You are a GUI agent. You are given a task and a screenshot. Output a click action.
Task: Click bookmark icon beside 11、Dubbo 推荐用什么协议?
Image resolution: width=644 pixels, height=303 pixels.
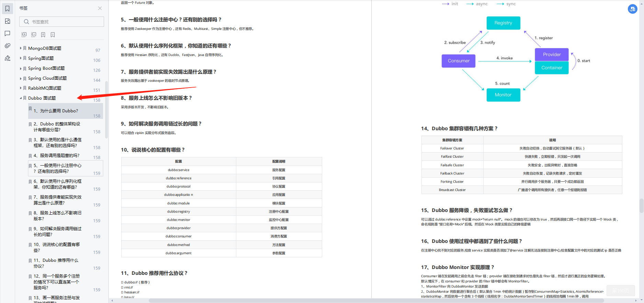[x=30, y=261]
